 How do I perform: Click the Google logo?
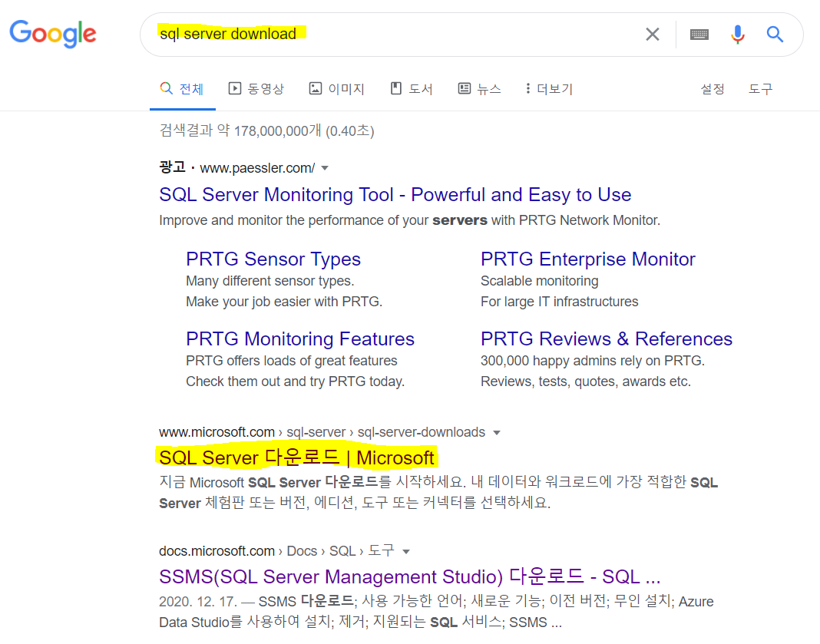[x=53, y=34]
